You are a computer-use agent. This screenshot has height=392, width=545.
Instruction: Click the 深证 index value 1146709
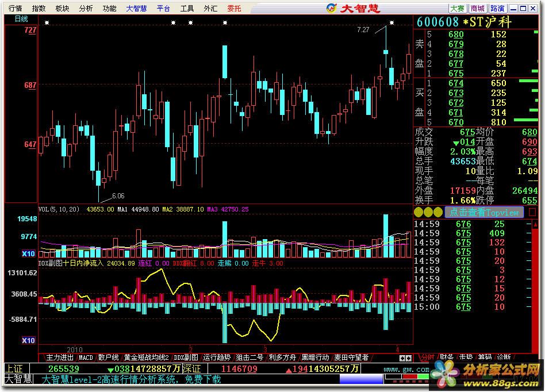[239, 368]
